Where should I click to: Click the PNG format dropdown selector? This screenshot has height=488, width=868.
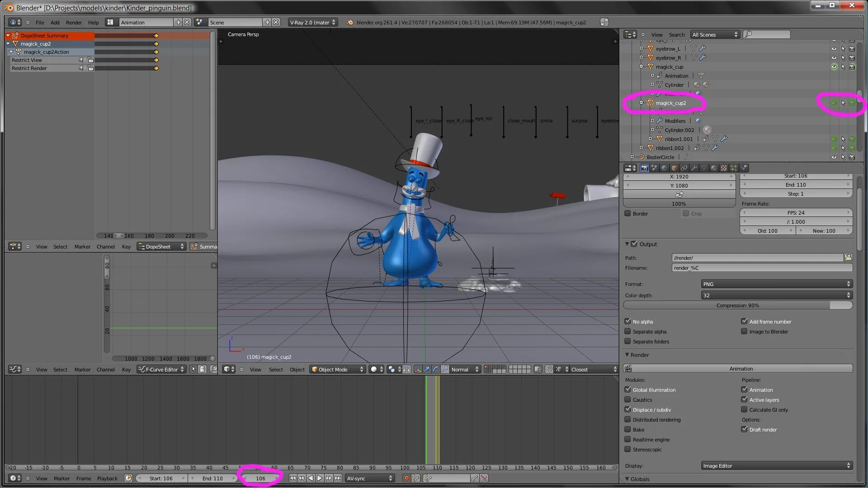tap(776, 283)
